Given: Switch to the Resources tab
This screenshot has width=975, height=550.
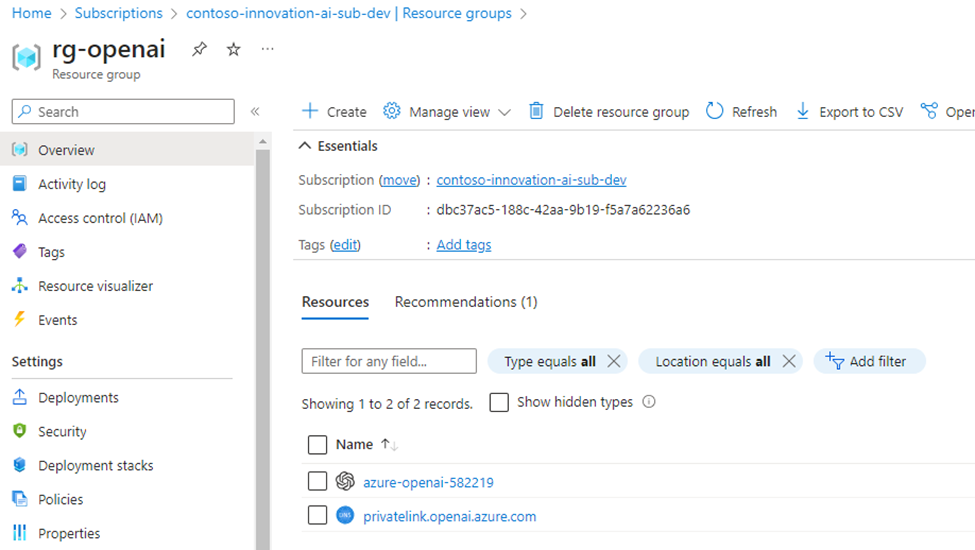Looking at the screenshot, I should [335, 302].
